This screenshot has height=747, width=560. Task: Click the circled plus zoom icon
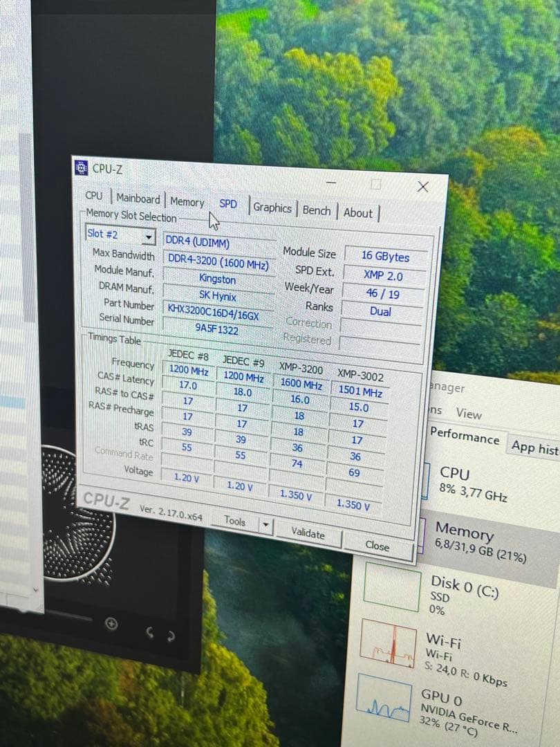(111, 624)
